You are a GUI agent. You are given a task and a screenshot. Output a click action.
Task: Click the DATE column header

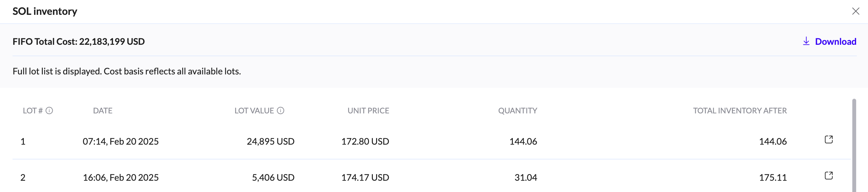click(x=102, y=111)
